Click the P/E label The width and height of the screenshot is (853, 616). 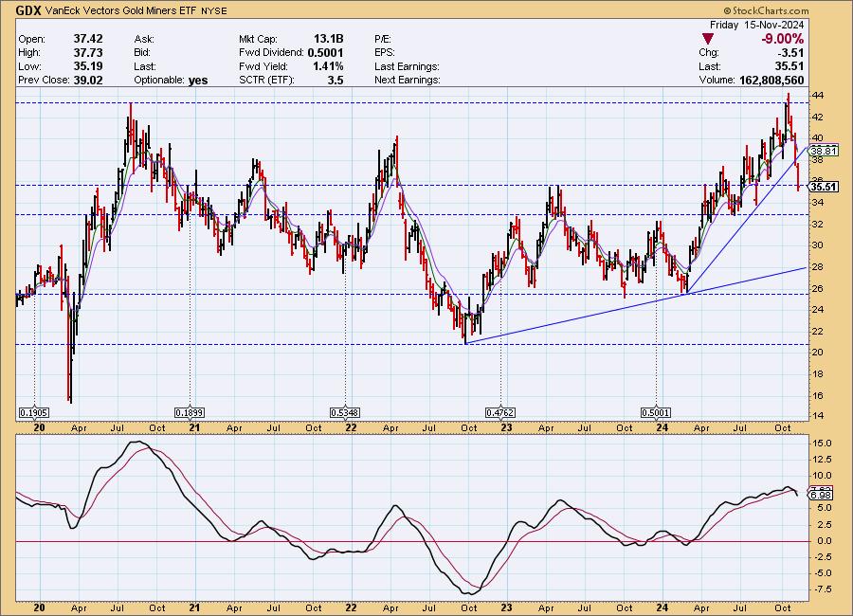(x=383, y=39)
